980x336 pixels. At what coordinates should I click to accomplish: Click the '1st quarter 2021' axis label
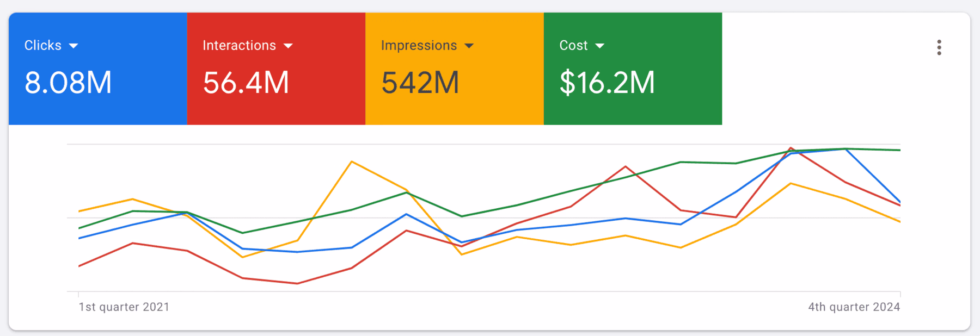pos(124,307)
